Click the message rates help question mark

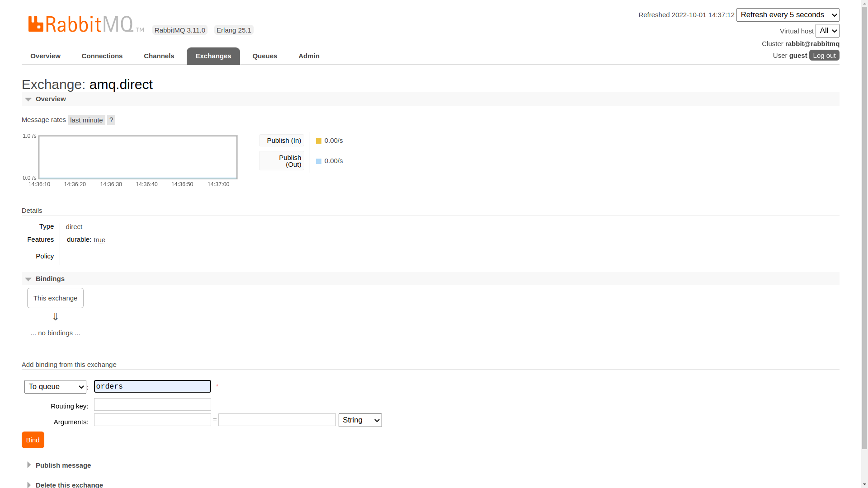111,120
